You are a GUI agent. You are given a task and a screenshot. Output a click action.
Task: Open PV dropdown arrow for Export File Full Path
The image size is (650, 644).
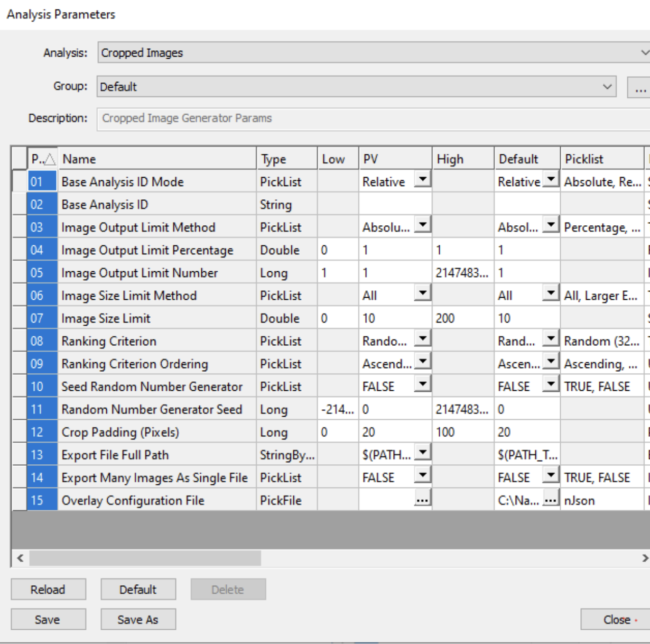pos(422,453)
